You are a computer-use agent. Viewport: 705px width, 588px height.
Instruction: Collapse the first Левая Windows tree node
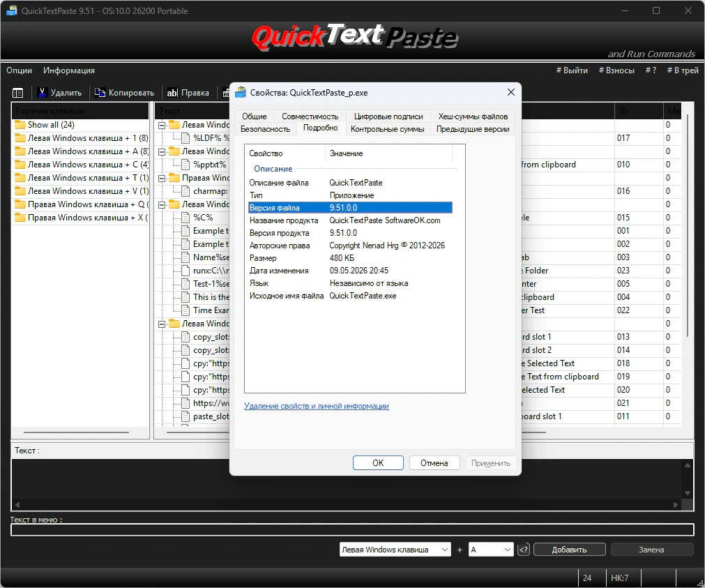(162, 126)
